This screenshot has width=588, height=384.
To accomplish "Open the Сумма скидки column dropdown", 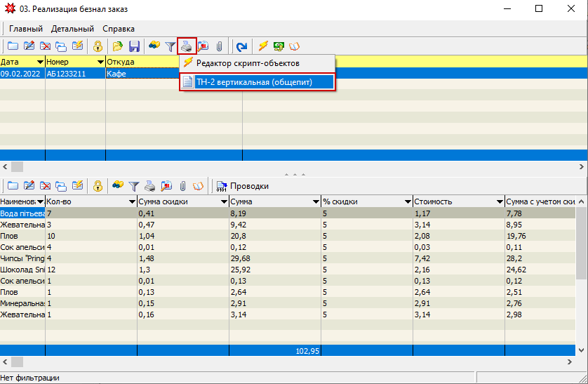I will click(x=223, y=202).
